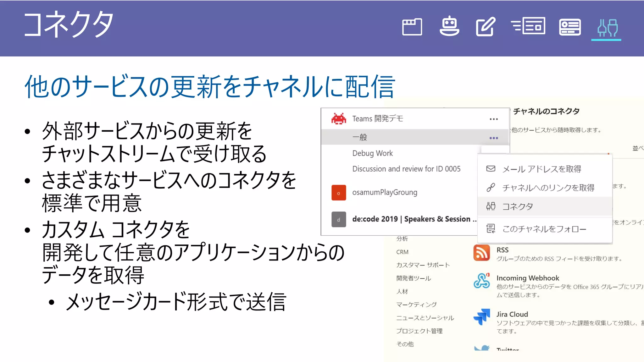Select the 一般 channel
The image size is (644, 362).
click(415, 137)
